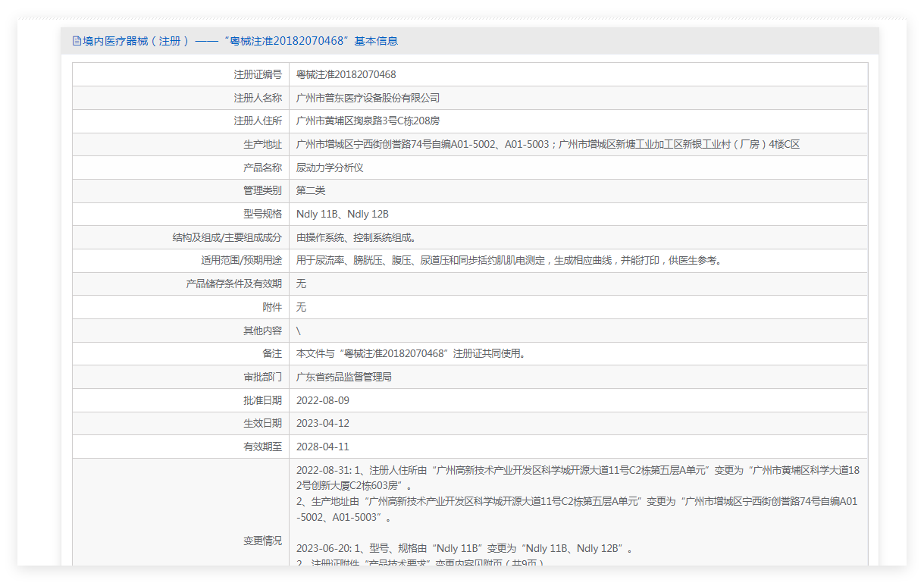The width and height of the screenshot is (924, 583).
Task: Click the 产品储存条件及有效期 label
Action: [x=234, y=284]
